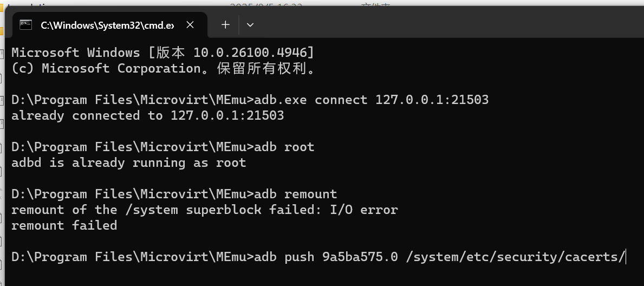This screenshot has height=286, width=644.
Task: Click the superblock failed I/O error line
Action: (204, 210)
